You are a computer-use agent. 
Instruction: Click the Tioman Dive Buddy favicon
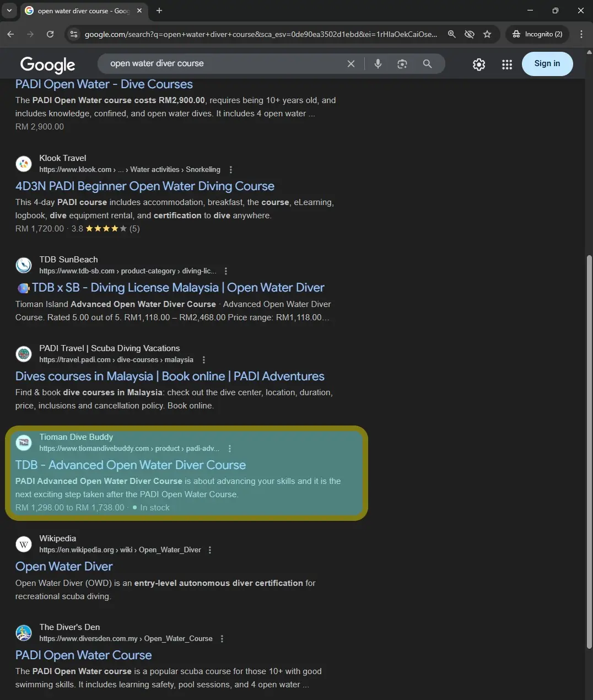(24, 443)
